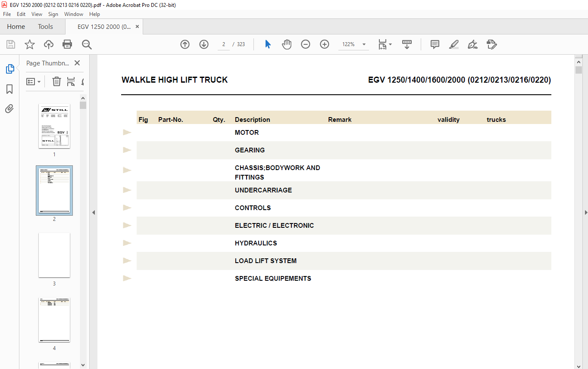Click the read mode keyboard icon
588x369 pixels.
[x=407, y=44]
